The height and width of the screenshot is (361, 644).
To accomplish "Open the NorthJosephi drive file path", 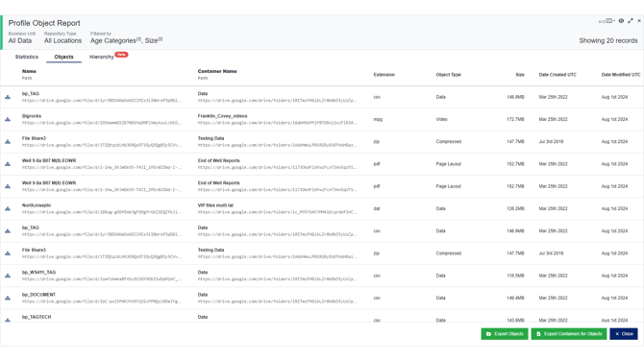I will click(x=102, y=212).
